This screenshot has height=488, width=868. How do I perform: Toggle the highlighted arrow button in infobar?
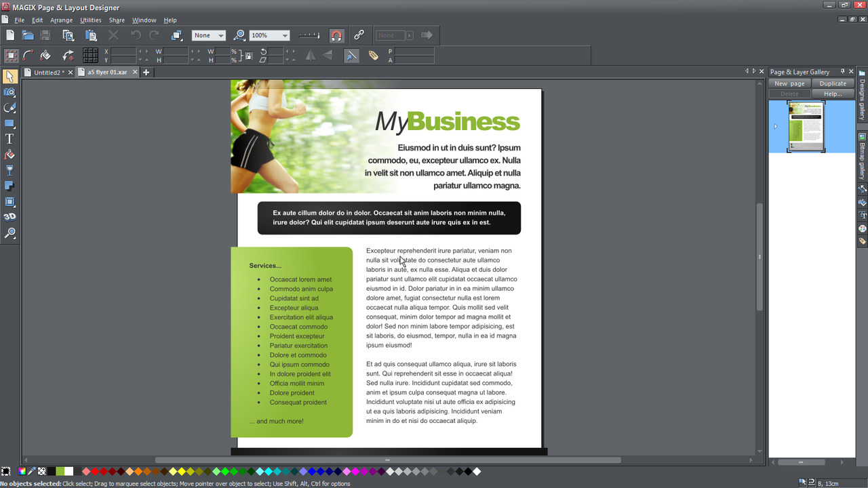[x=351, y=56]
